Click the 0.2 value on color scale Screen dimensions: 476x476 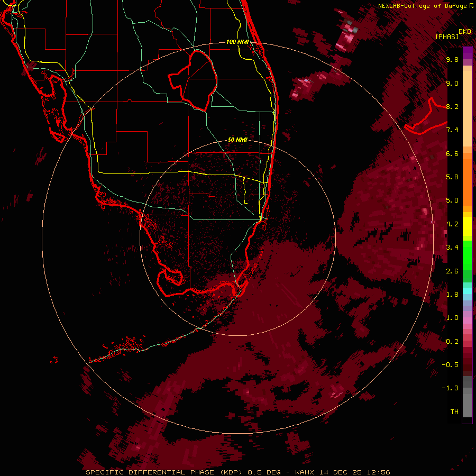click(452, 342)
